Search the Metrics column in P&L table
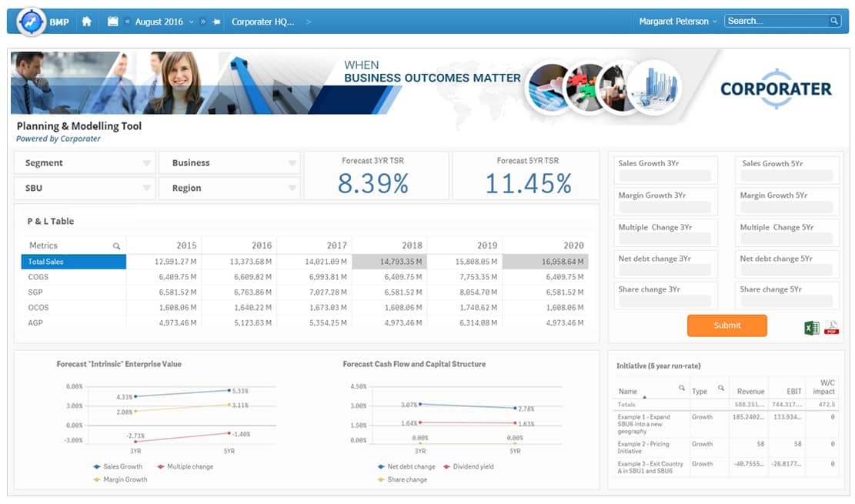Viewport: 855px width, 504px height. click(117, 246)
